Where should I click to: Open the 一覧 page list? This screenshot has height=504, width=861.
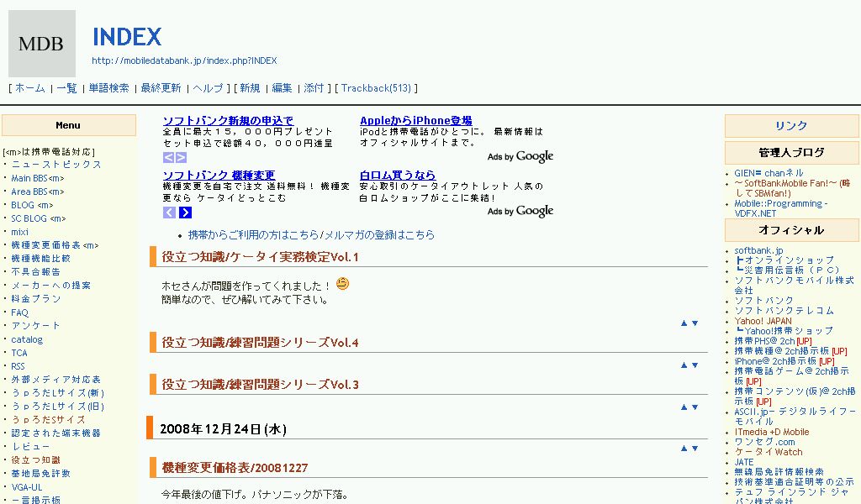coord(66,87)
